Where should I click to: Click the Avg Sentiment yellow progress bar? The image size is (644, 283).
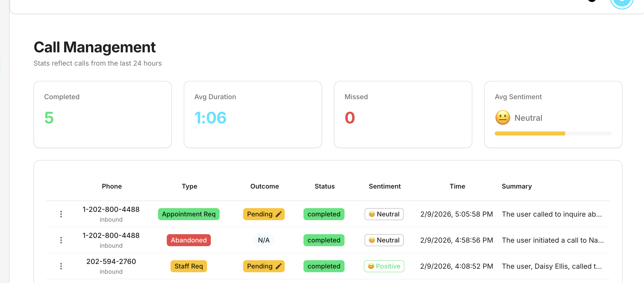point(530,133)
